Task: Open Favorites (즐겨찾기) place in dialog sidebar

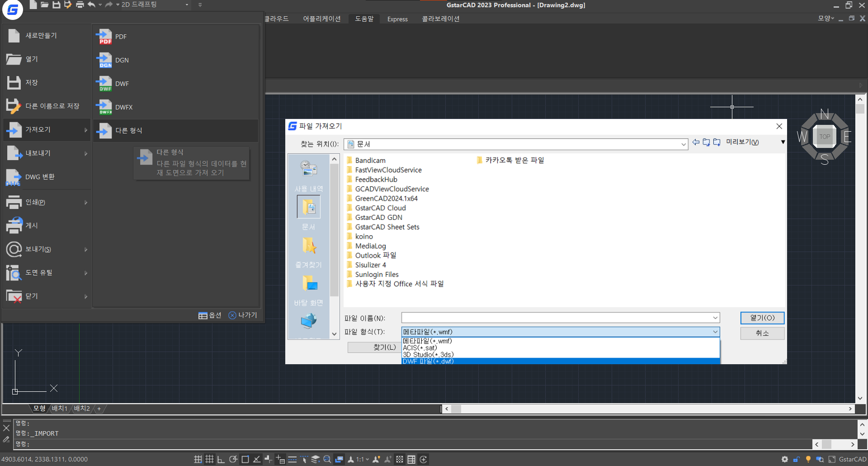Action: pyautogui.click(x=309, y=252)
